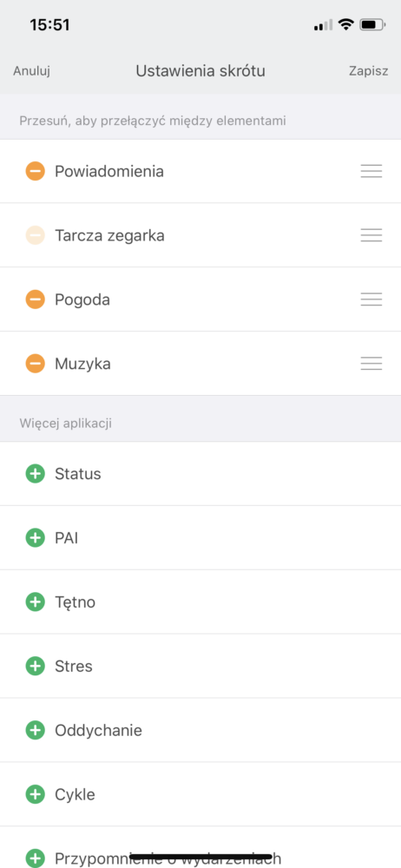
Task: Add Oddychanie with the green plus icon
Action: pyautogui.click(x=35, y=730)
